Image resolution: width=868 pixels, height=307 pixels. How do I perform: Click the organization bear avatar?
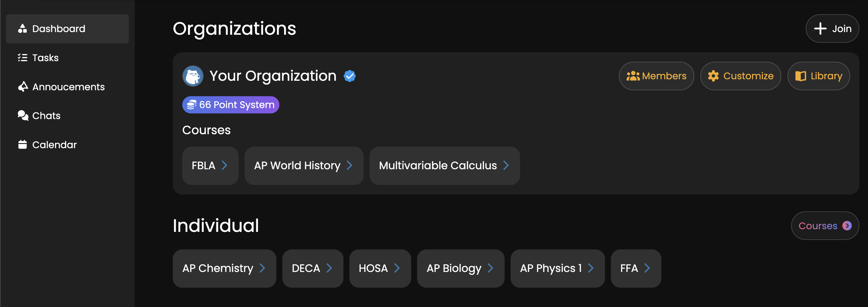click(x=193, y=76)
